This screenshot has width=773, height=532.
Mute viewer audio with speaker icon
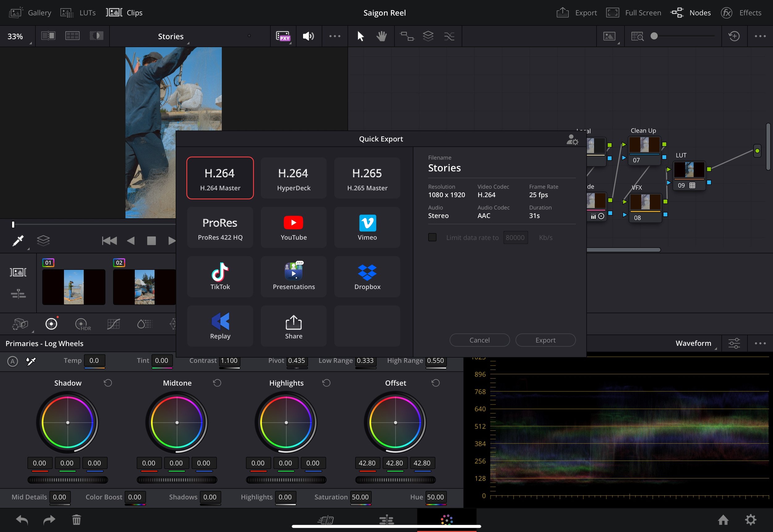point(308,36)
